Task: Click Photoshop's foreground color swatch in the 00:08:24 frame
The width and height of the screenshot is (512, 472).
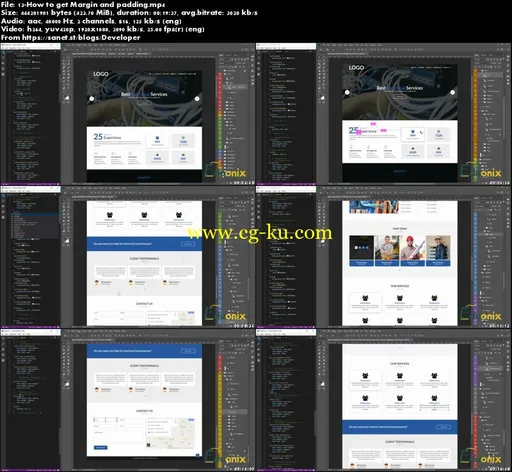Action: pos(67,241)
